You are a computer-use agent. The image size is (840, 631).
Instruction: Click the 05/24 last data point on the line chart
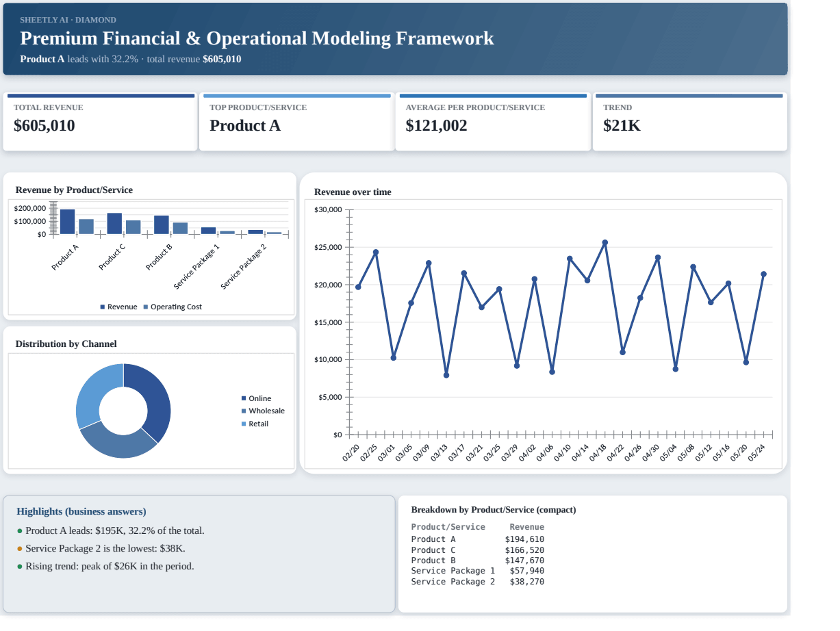click(x=763, y=274)
